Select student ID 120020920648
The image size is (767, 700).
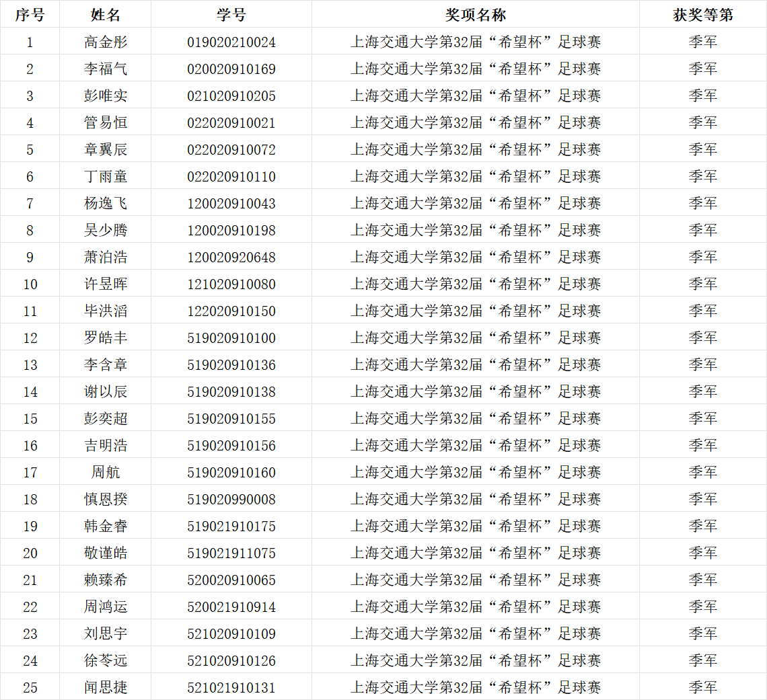tap(231, 258)
